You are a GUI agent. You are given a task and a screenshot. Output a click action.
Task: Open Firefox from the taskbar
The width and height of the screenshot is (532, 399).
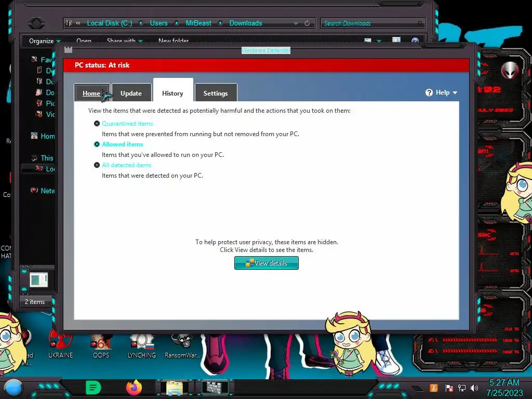tap(134, 388)
